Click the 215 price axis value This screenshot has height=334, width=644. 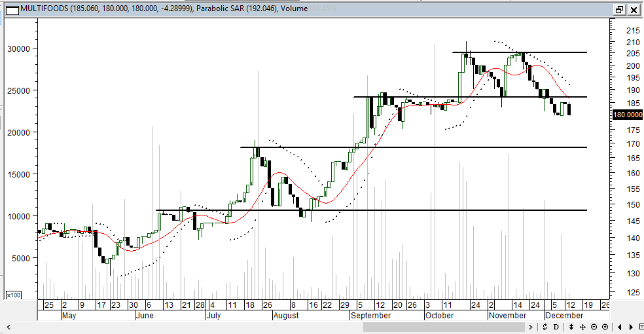coord(633,30)
